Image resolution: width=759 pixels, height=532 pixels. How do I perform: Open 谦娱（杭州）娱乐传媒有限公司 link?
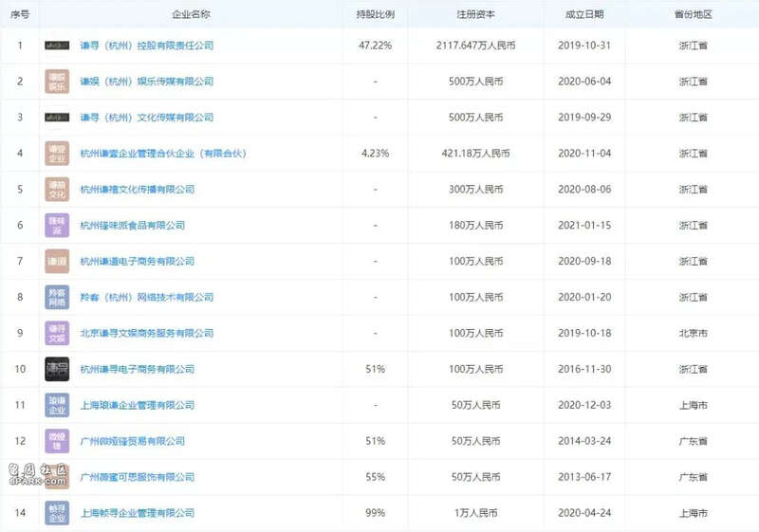click(x=147, y=82)
